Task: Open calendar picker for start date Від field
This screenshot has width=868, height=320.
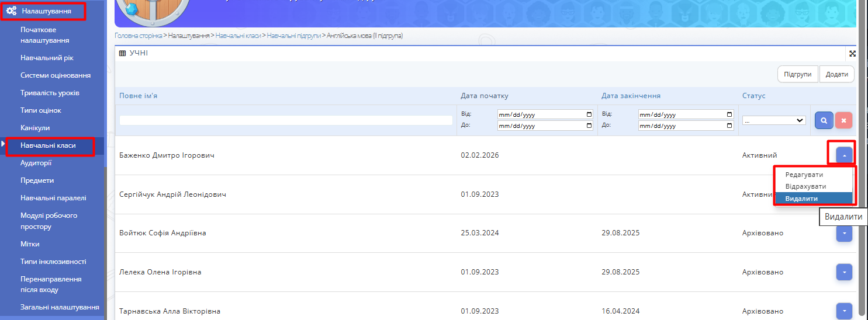Action: click(589, 114)
